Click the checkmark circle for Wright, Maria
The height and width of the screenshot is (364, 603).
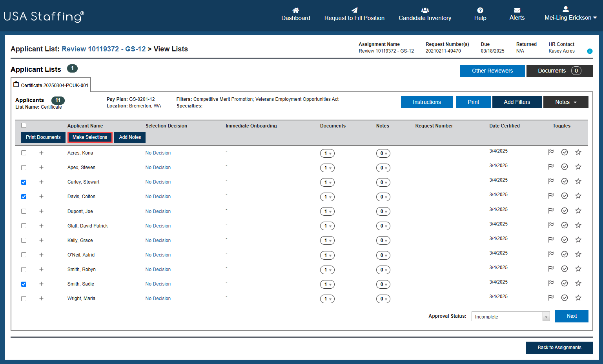coord(565,298)
